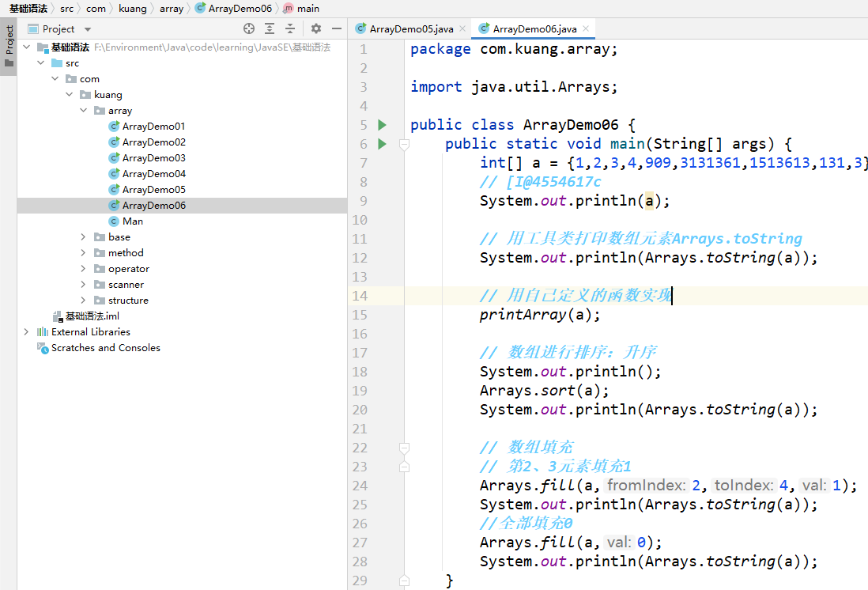Click the Project tool window side tab
Screen dimensions: 868x590
pos(9,47)
